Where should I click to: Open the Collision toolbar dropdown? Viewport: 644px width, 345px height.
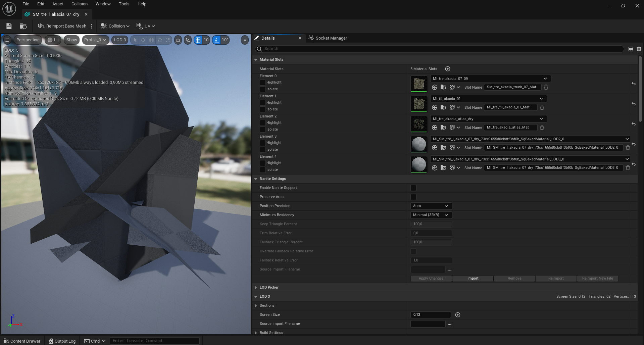click(x=115, y=26)
